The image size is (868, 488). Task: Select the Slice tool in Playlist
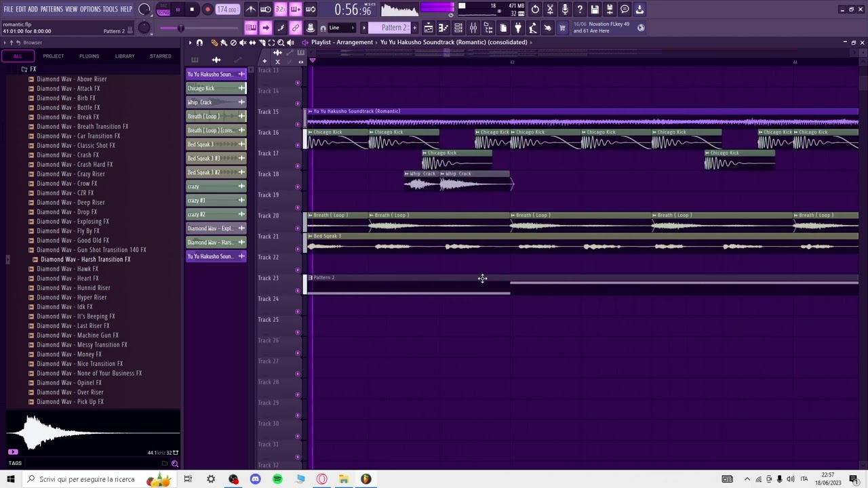(262, 43)
